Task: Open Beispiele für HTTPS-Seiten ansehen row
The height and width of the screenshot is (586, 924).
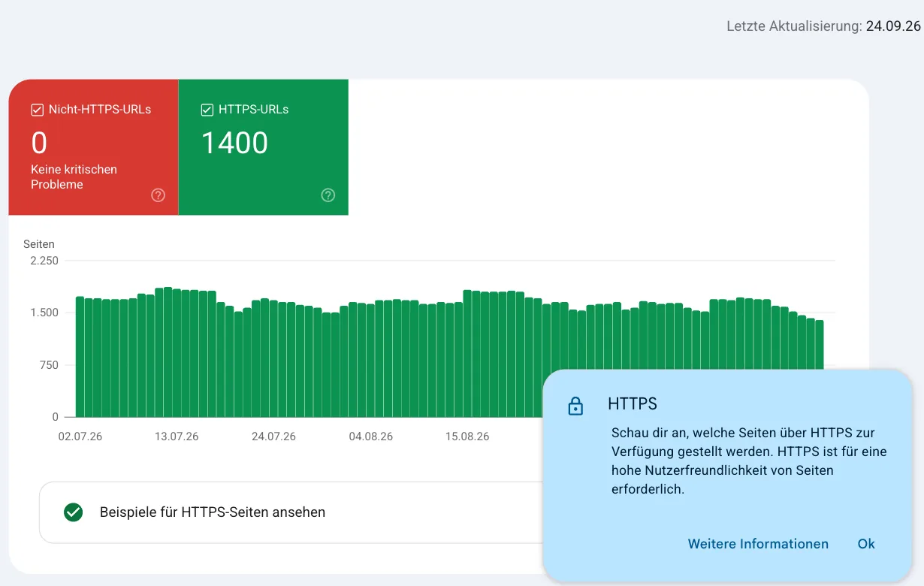Action: [x=291, y=512]
